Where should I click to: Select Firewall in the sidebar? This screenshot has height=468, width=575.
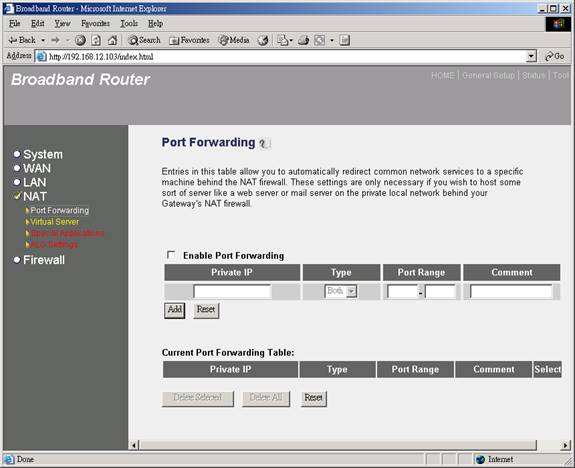pos(44,260)
